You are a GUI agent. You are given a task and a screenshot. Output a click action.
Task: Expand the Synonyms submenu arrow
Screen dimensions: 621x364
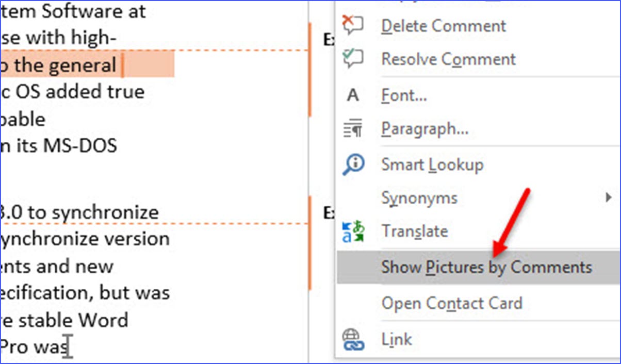click(x=609, y=197)
